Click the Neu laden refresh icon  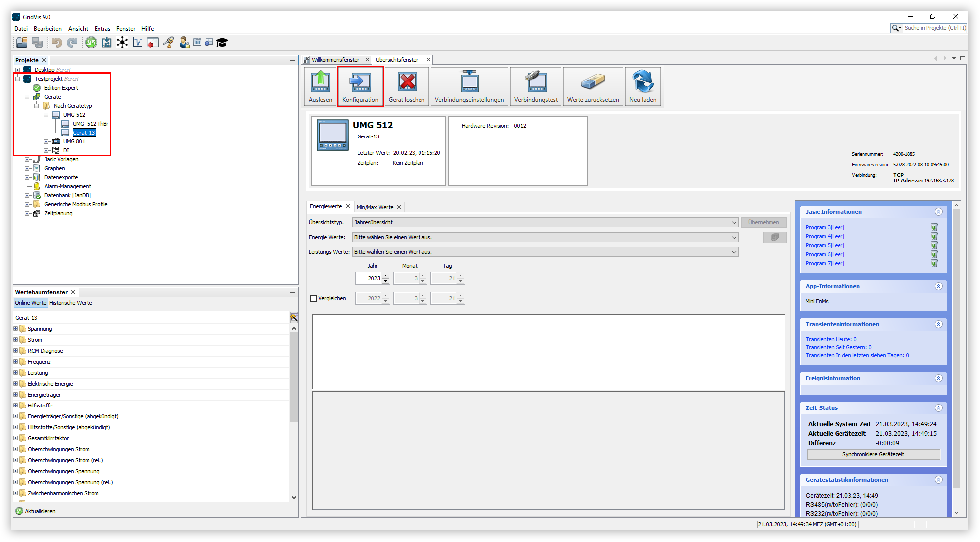pyautogui.click(x=643, y=82)
